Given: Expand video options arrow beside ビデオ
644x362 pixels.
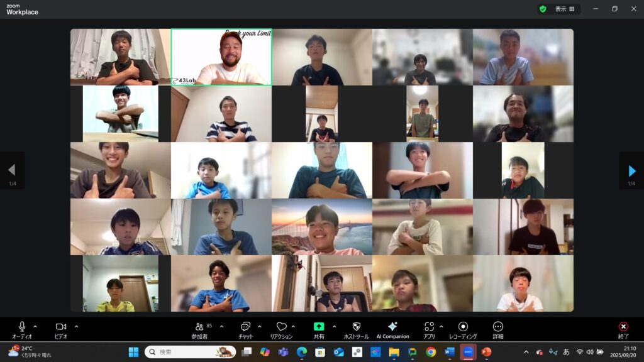Looking at the screenshot, I should [76, 326].
